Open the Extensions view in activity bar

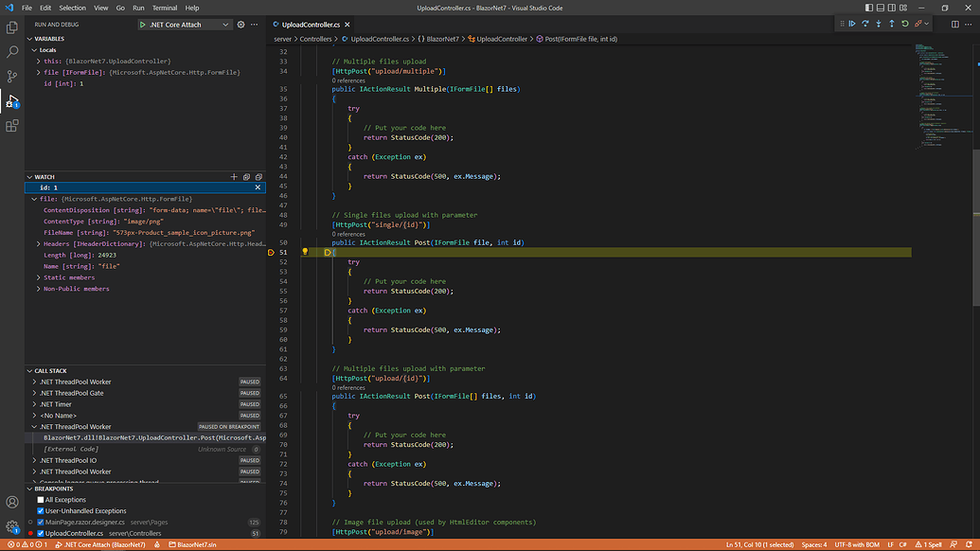[x=12, y=125]
